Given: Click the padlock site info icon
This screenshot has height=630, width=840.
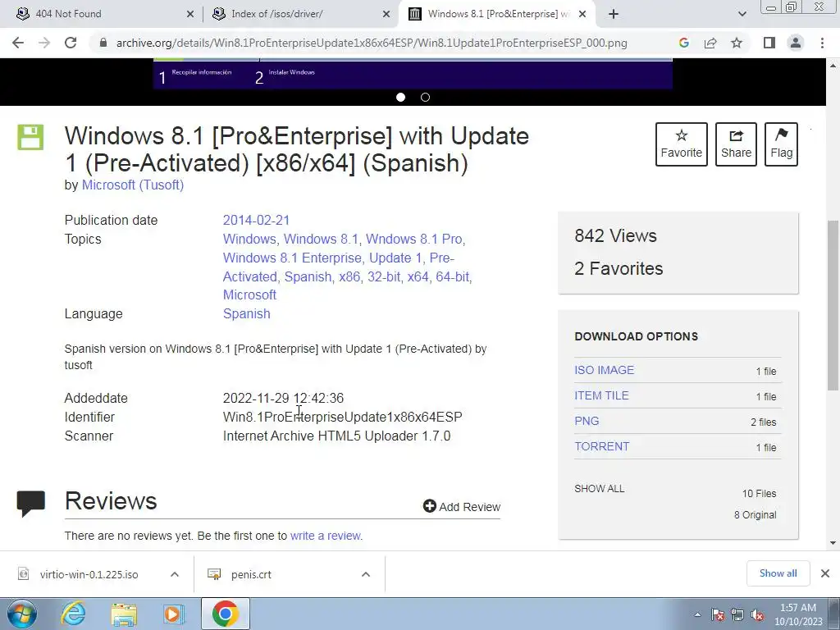Looking at the screenshot, I should point(103,43).
